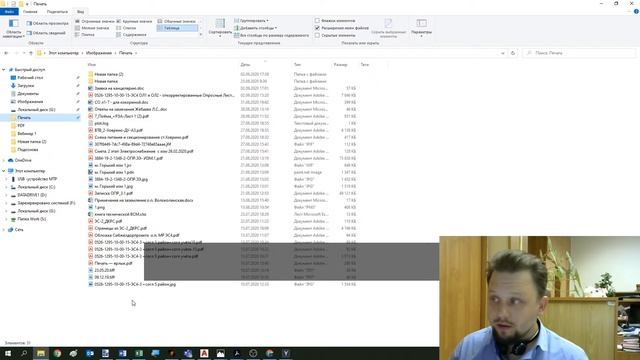Click the Up one level arrow
Image resolution: width=640 pixels, height=360 pixels.
(x=31, y=53)
